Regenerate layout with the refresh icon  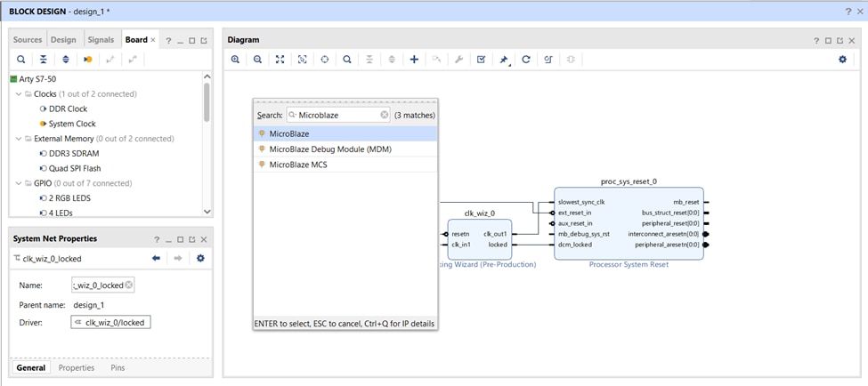pos(526,60)
